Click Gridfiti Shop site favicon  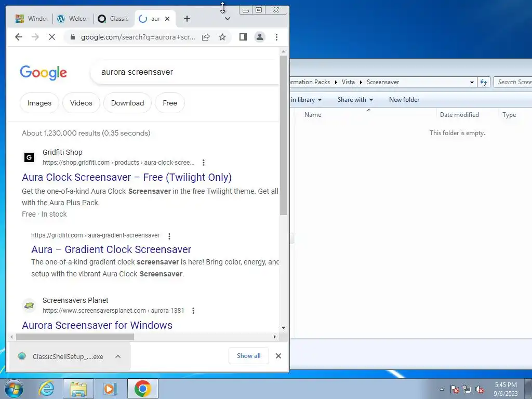tap(29, 157)
